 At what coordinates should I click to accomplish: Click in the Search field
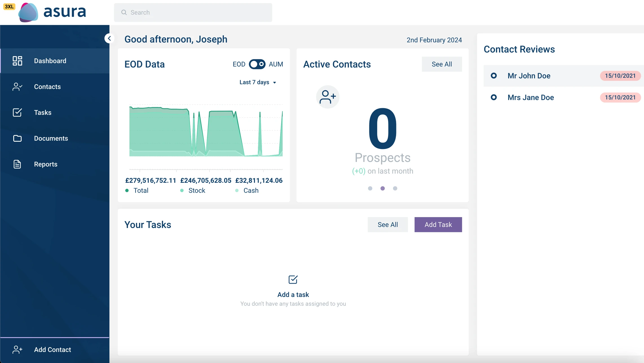tap(193, 12)
